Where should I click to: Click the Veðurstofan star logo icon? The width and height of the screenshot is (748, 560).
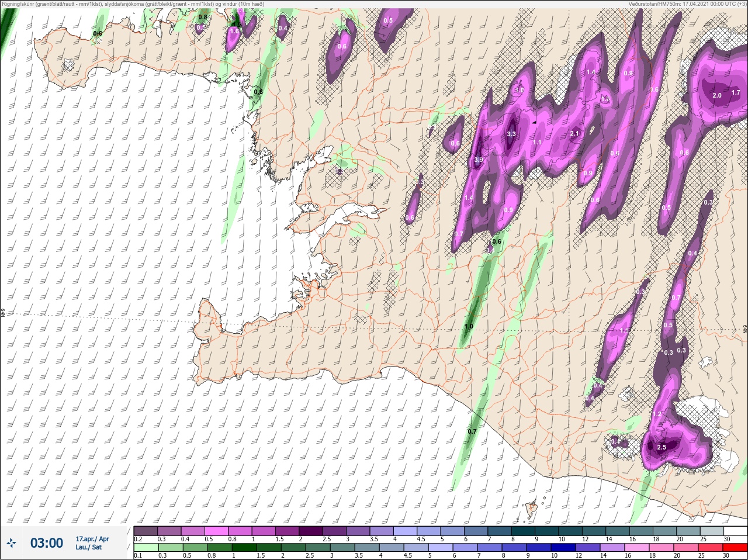coord(11,543)
